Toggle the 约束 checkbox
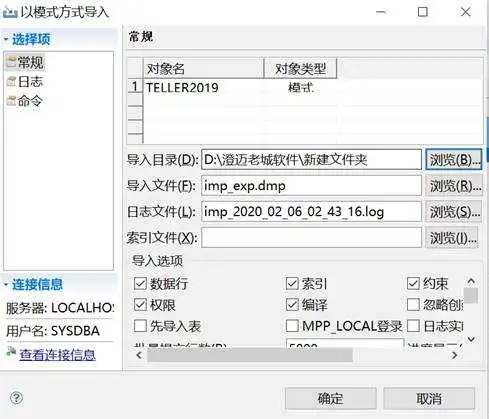This screenshot has height=419, width=489. pyautogui.click(x=413, y=284)
